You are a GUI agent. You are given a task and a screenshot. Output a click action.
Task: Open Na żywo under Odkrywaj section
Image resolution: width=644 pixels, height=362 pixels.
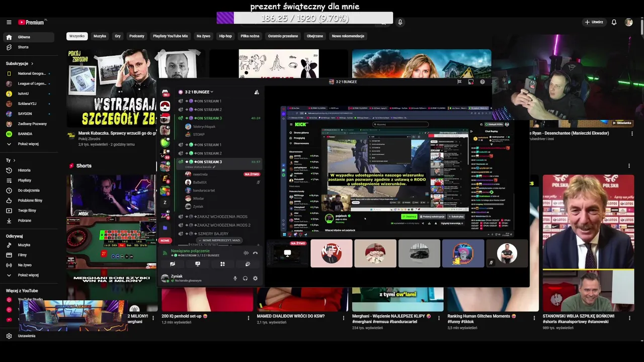28,265
